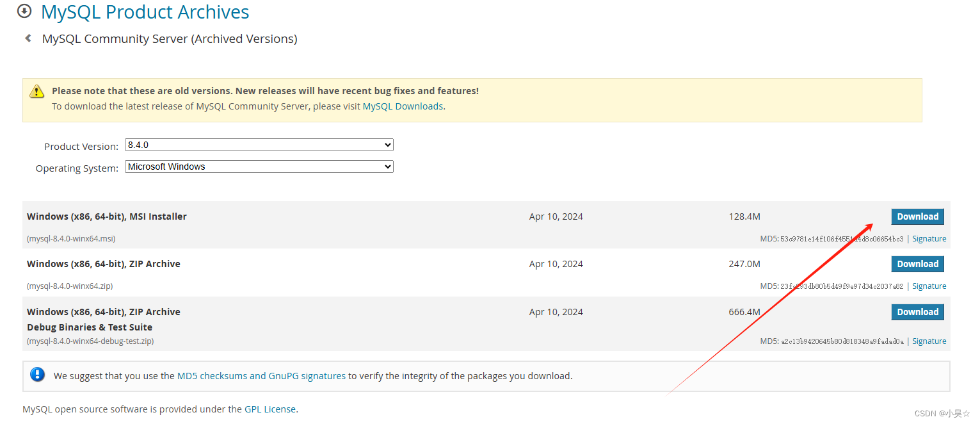View Signature for the ZIP Archive

pyautogui.click(x=929, y=286)
